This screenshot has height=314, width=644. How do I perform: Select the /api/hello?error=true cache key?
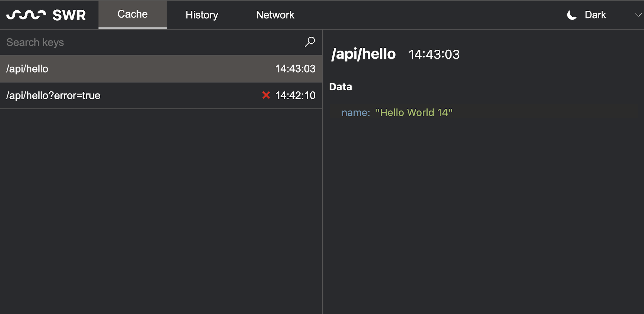pos(161,95)
